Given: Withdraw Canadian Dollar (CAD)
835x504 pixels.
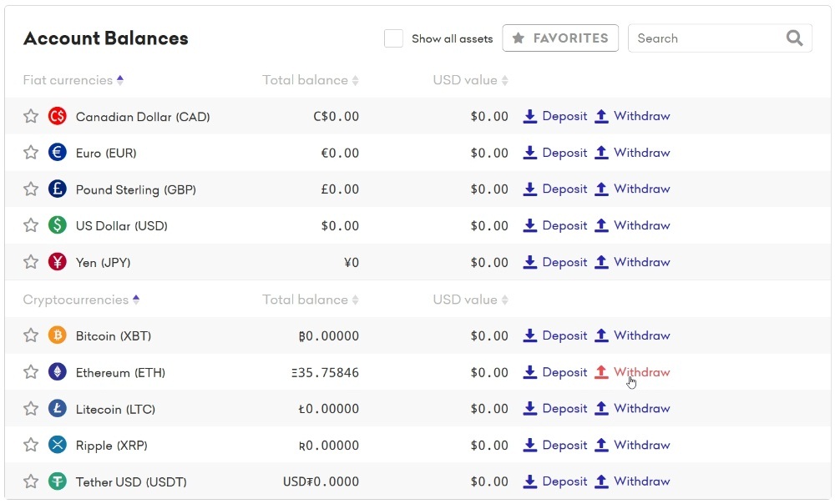Looking at the screenshot, I should (x=632, y=116).
